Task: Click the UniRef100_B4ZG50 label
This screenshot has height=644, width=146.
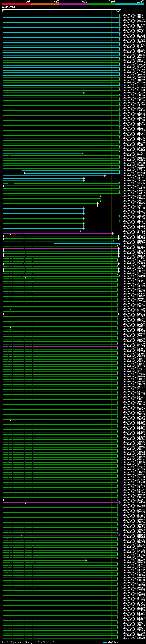Action: tap(133, 70)
